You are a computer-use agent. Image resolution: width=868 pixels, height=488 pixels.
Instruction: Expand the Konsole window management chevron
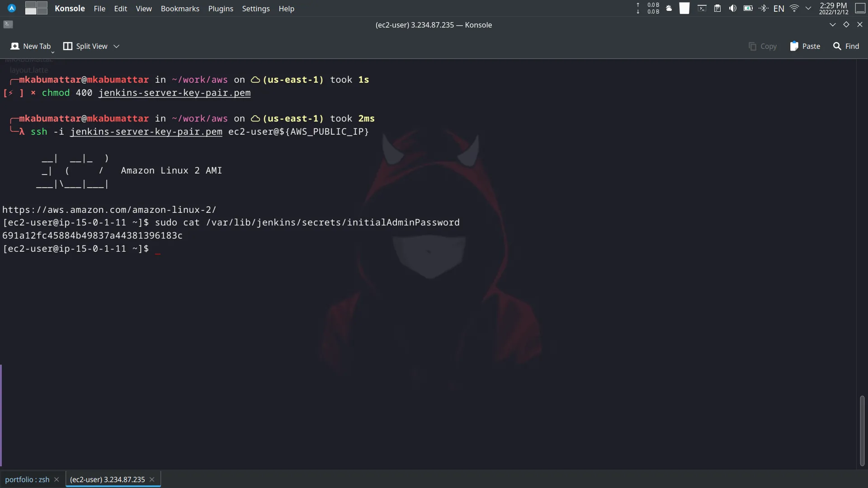[x=832, y=24]
